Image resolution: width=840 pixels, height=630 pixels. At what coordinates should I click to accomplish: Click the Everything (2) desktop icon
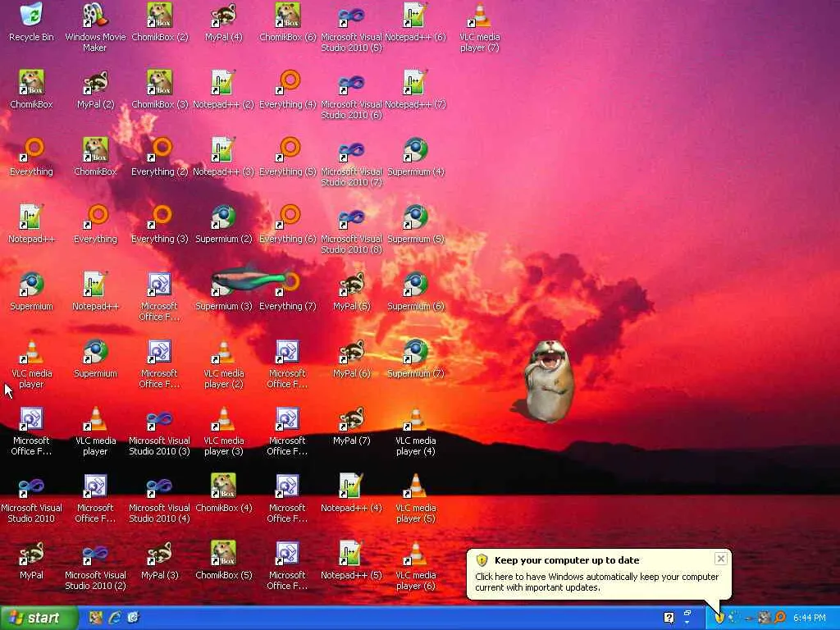tap(160, 157)
